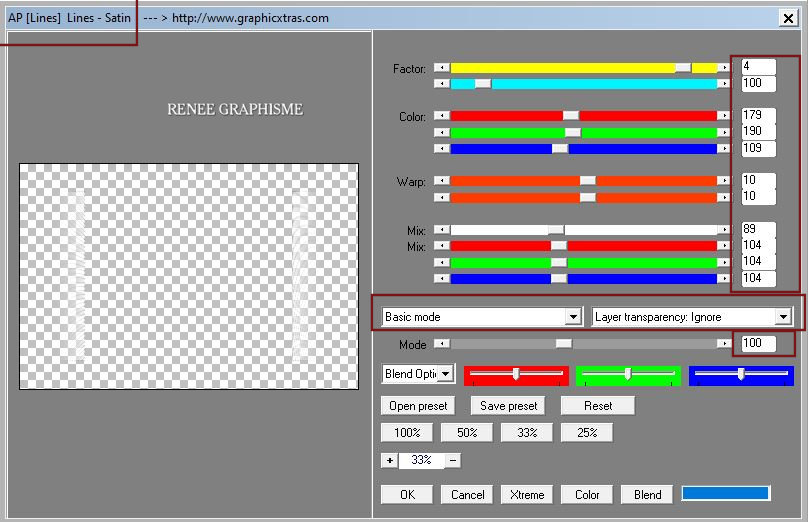The image size is (808, 522).
Task: Click the Factor value field showing 100
Action: click(758, 83)
